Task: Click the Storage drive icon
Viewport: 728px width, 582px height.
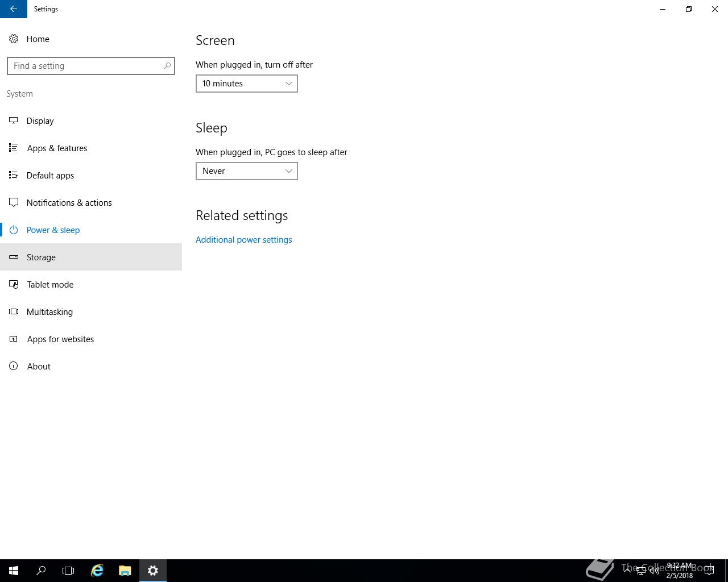Action: [x=14, y=257]
